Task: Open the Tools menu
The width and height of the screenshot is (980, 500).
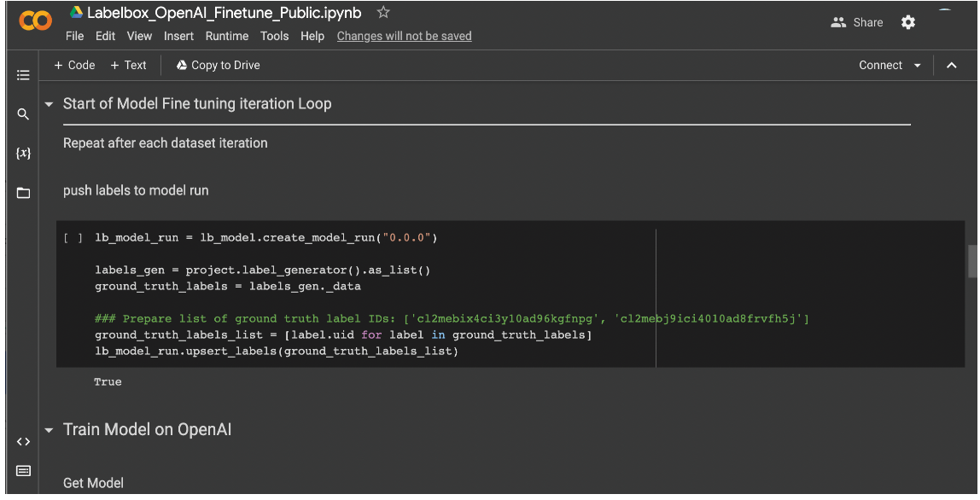Action: [274, 36]
